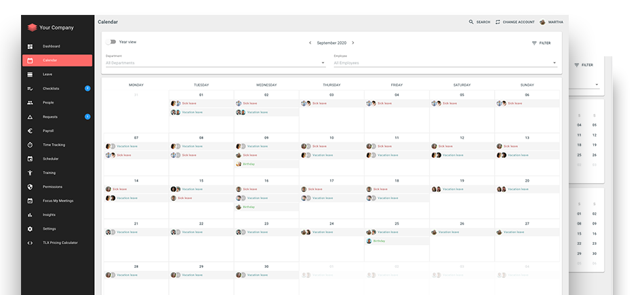Select Time Tracking in the sidebar

tap(57, 144)
